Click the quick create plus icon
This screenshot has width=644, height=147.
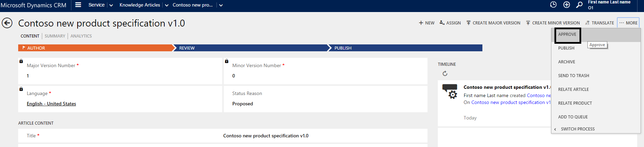(x=567, y=4)
